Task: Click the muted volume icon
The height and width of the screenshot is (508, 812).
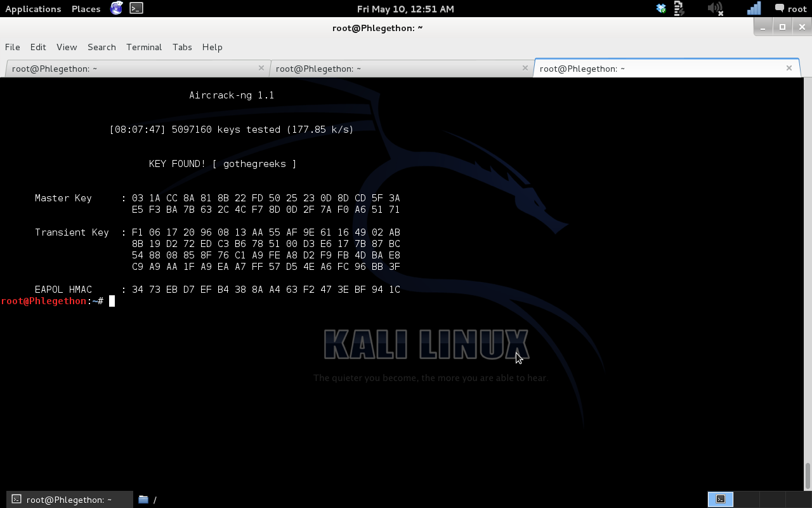Action: tap(716, 8)
